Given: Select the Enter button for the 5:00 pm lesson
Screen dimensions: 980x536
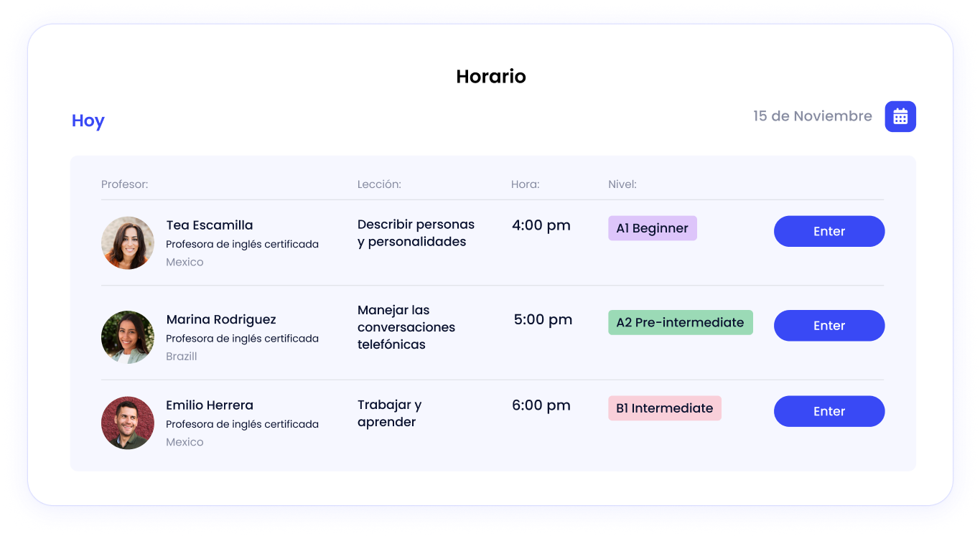Looking at the screenshot, I should [x=829, y=326].
